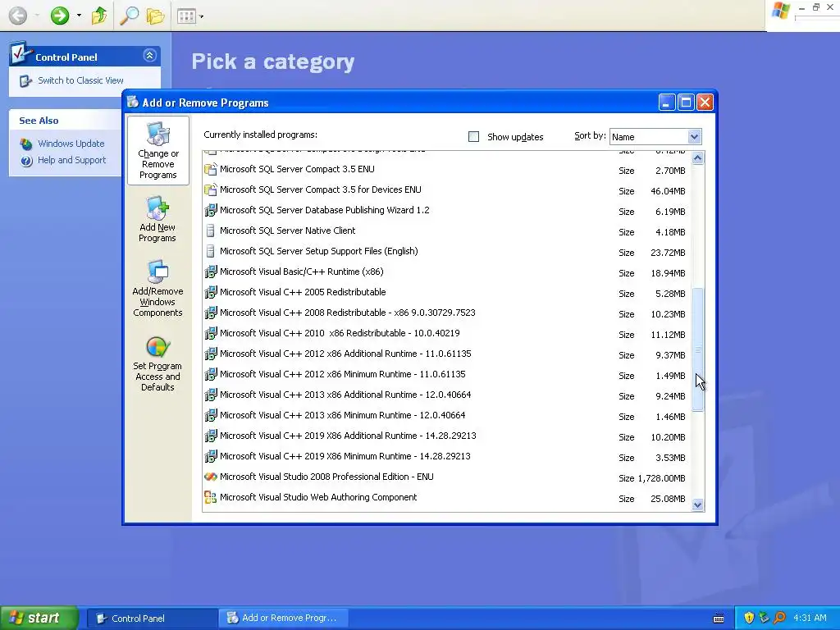Toggle the Folders pane icon
The image size is (840, 630).
[155, 16]
